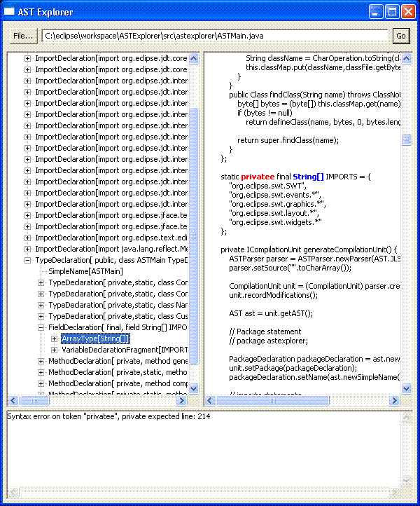The height and width of the screenshot is (506, 420).
Task: Click source panel scroll-left arrow
Action: [x=210, y=400]
